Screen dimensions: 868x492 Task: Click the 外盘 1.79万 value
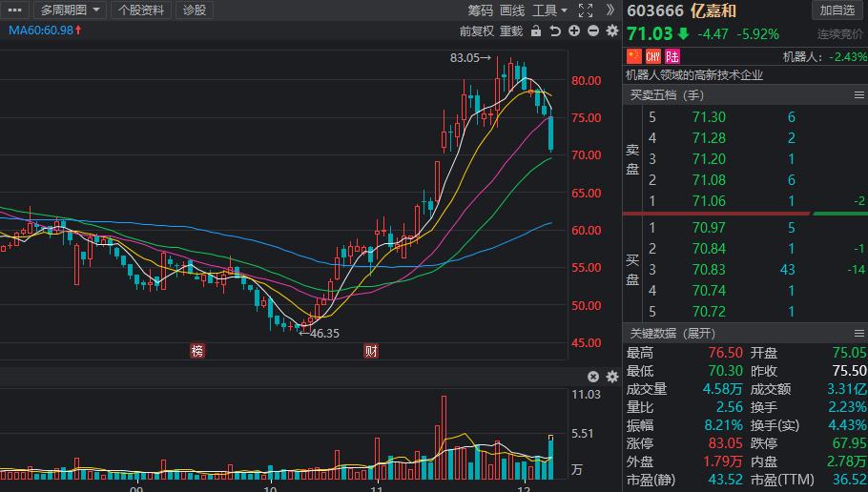(723, 462)
